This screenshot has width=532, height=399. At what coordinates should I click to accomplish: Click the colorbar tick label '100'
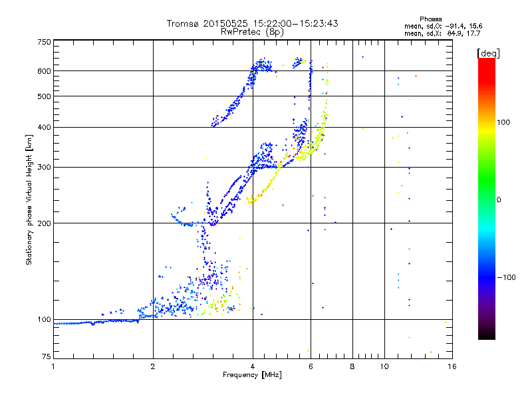click(x=503, y=122)
